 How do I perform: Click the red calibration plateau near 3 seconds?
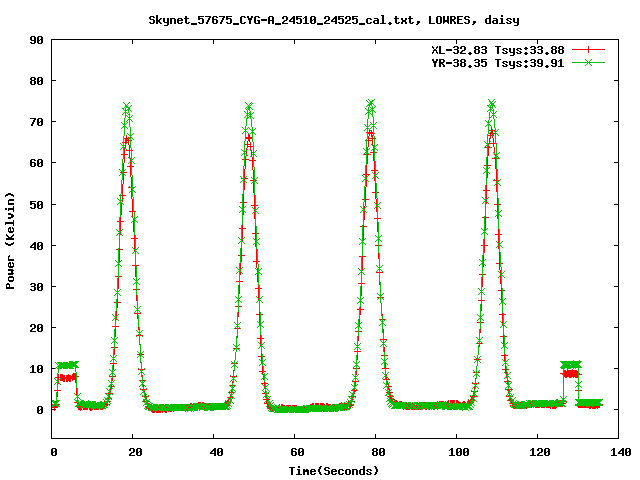(x=67, y=378)
